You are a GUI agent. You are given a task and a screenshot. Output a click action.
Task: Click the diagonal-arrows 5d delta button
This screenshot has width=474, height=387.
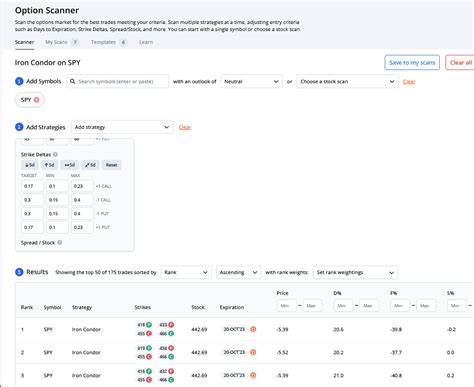(90, 165)
